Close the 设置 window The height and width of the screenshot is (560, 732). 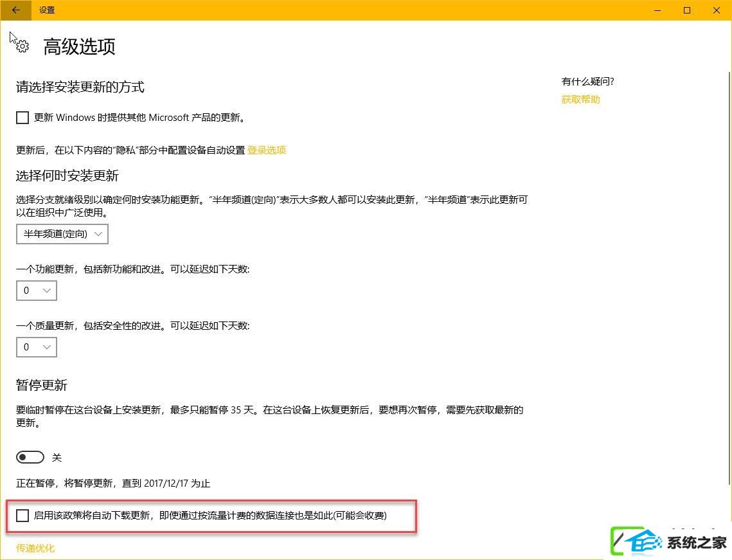pos(716,10)
